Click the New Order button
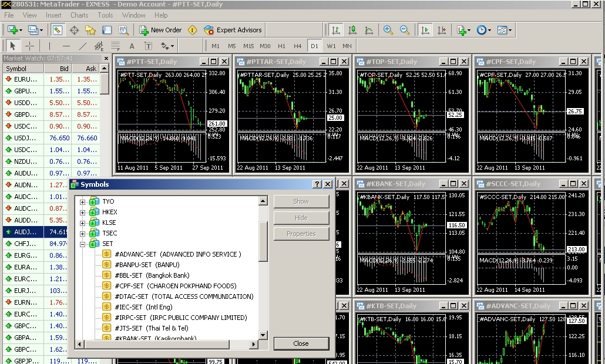The width and height of the screenshot is (605, 364). [x=160, y=30]
